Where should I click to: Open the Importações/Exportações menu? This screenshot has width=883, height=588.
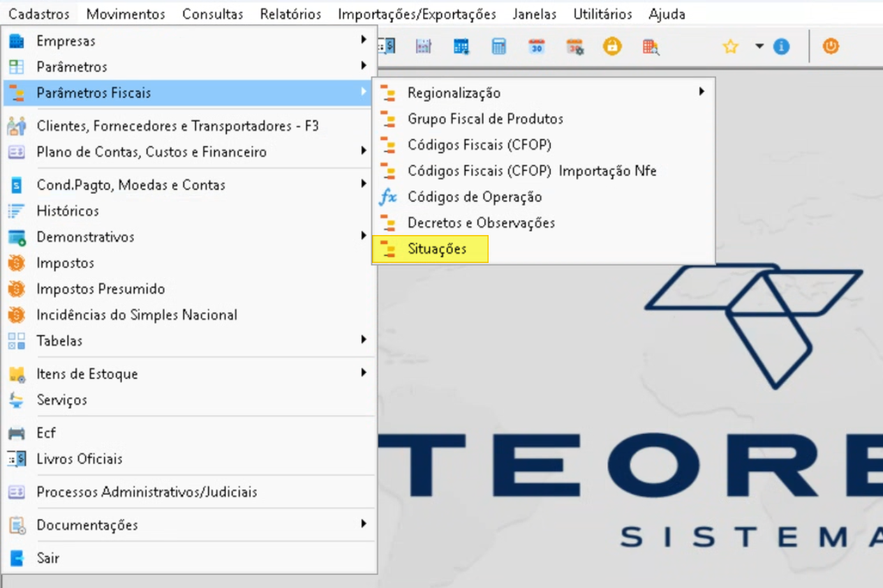[x=417, y=14]
